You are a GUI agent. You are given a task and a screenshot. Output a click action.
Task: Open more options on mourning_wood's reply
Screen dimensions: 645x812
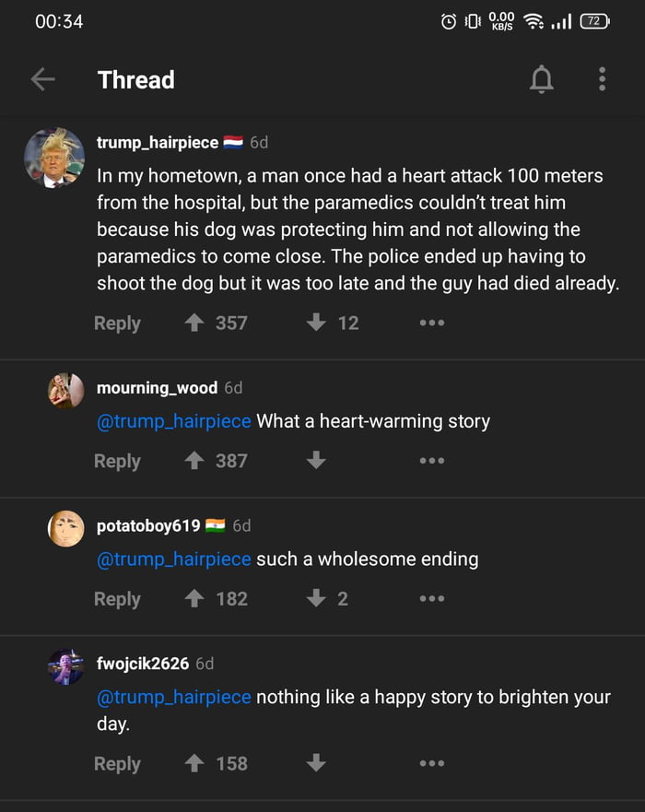431,461
